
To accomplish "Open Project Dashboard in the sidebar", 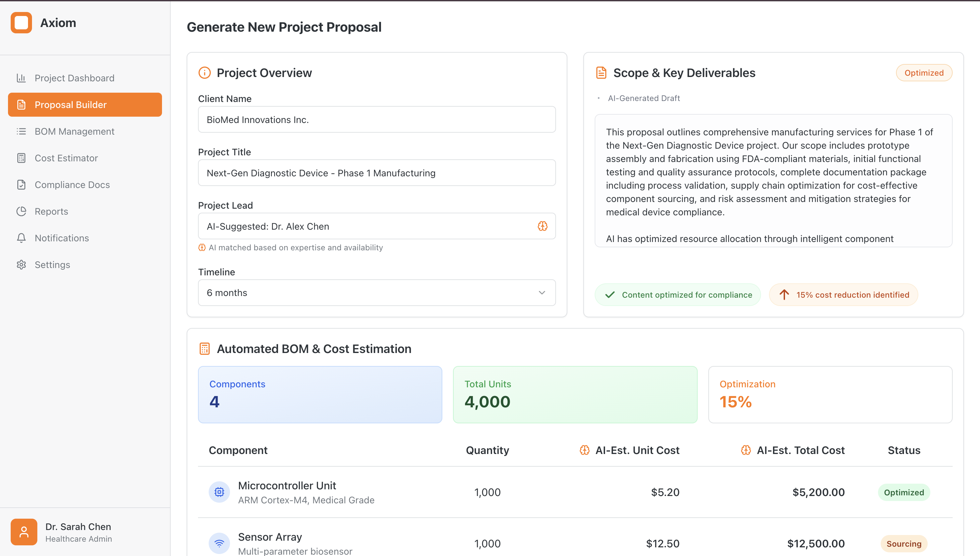I will 85,78.
